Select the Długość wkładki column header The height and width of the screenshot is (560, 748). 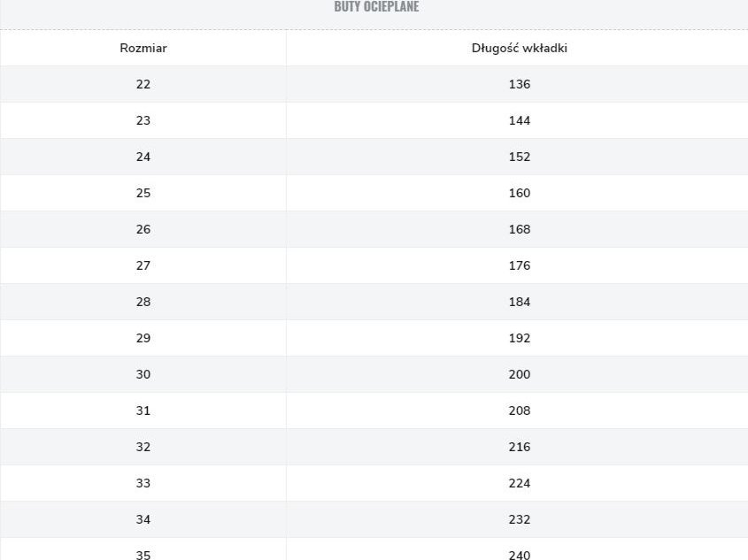[x=519, y=48]
